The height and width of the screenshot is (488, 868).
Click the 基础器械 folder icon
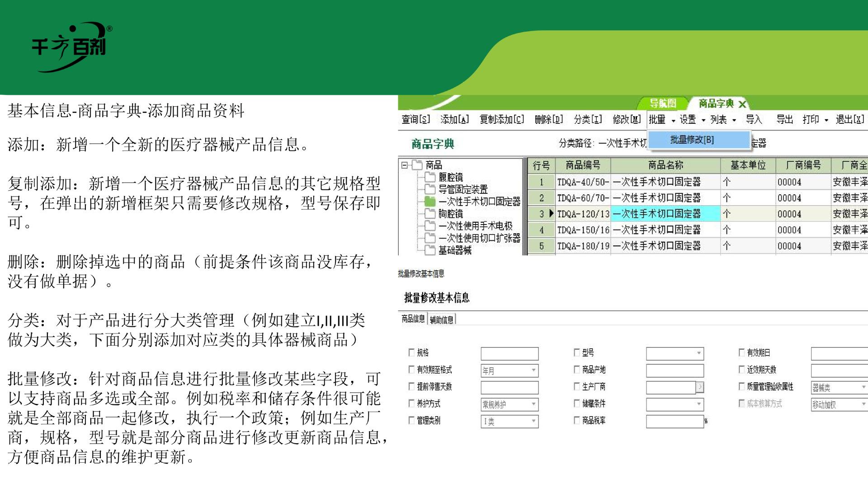click(x=430, y=250)
